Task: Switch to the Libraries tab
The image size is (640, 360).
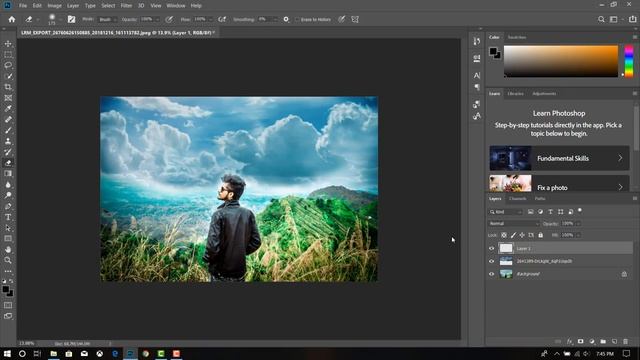Action: [515, 94]
